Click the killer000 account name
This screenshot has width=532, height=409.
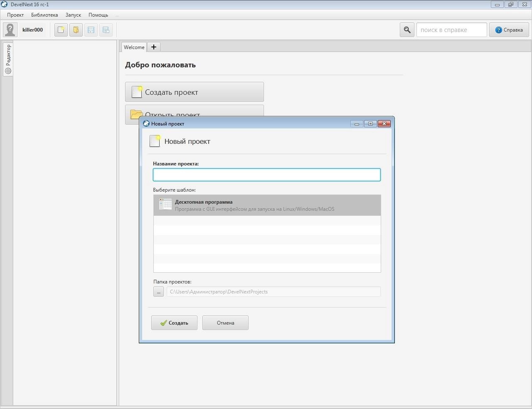[x=32, y=30]
